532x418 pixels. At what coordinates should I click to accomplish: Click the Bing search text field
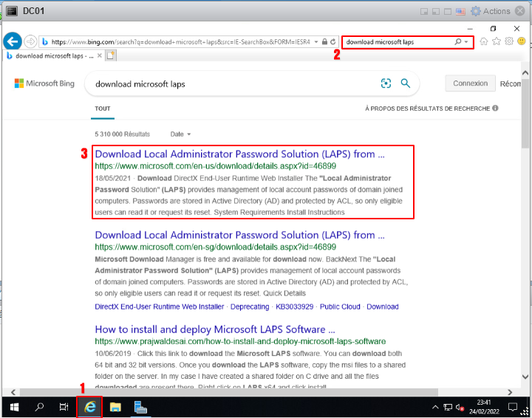[x=229, y=84]
